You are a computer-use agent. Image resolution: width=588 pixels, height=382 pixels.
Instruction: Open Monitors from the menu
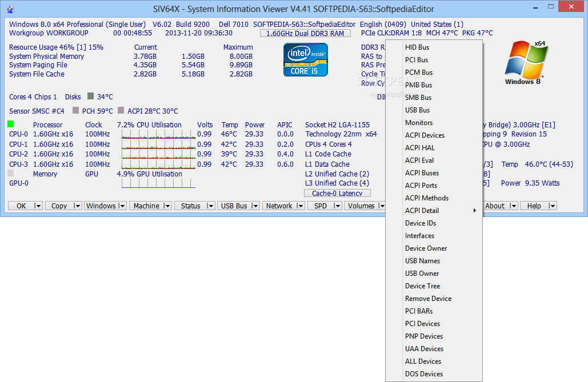coord(434,123)
